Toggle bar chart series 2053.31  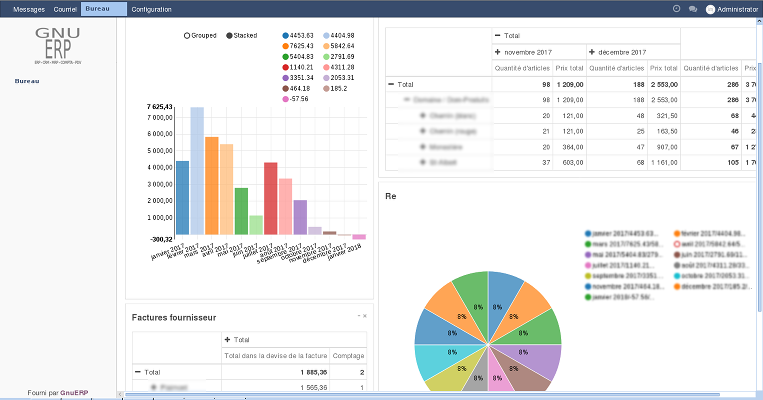339,78
